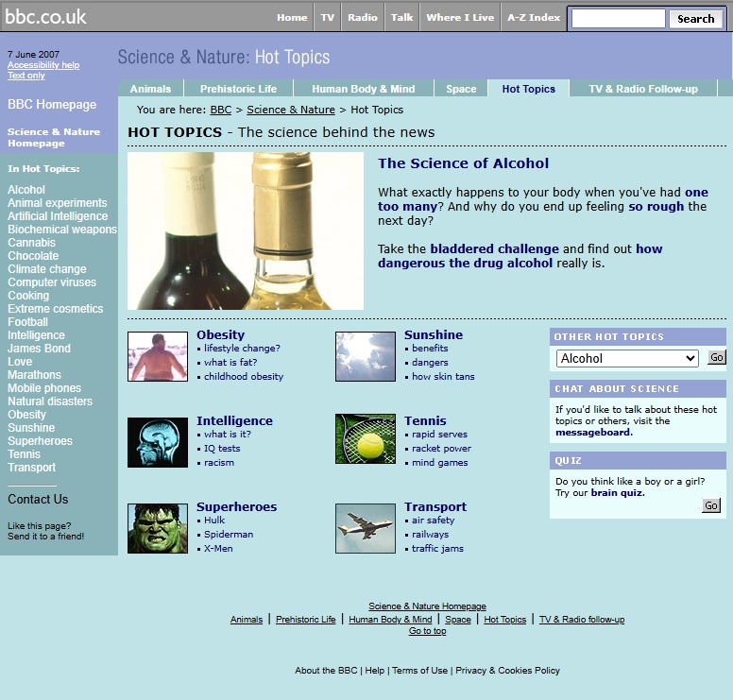Screen dimensions: 733x700
Task: Click the Go button for brain quiz
Action: [x=711, y=505]
